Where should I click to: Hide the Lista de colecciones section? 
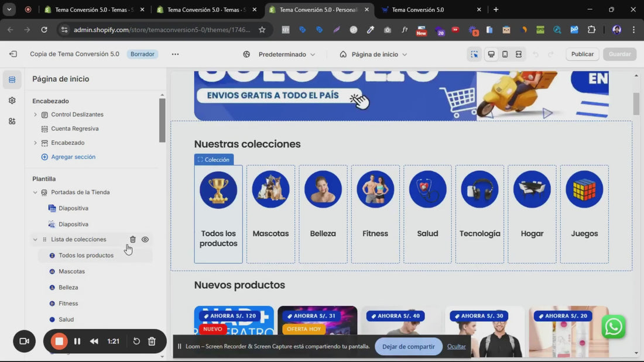coord(145,239)
